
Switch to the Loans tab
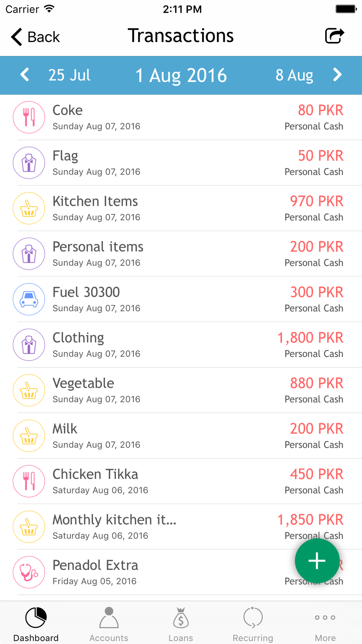[181, 624]
